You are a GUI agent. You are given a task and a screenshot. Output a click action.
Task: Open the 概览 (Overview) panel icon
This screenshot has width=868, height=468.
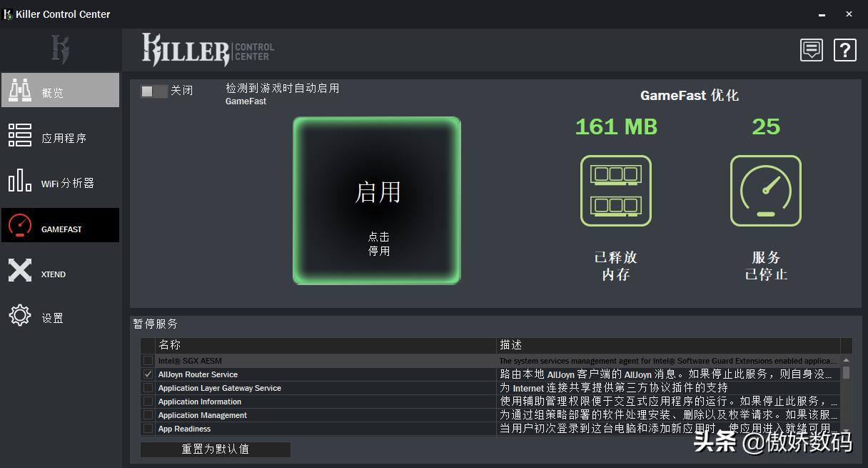click(19, 89)
